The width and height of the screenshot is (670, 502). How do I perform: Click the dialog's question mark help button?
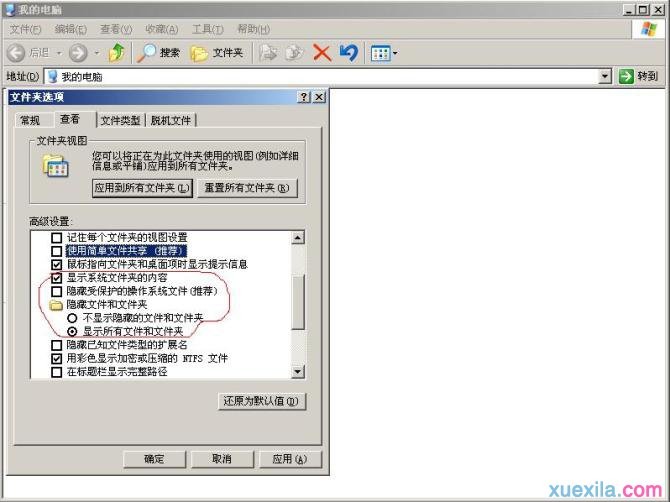(x=303, y=97)
